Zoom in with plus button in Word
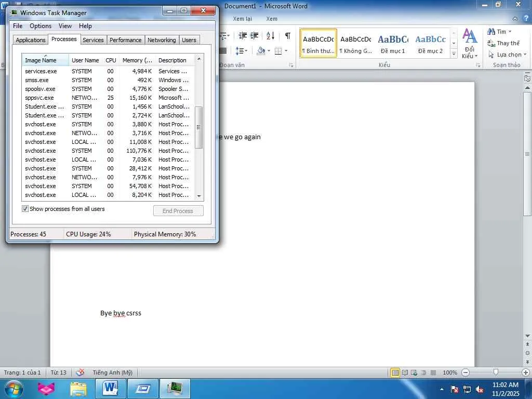Viewport: 532px width, 399px height. tap(526, 373)
